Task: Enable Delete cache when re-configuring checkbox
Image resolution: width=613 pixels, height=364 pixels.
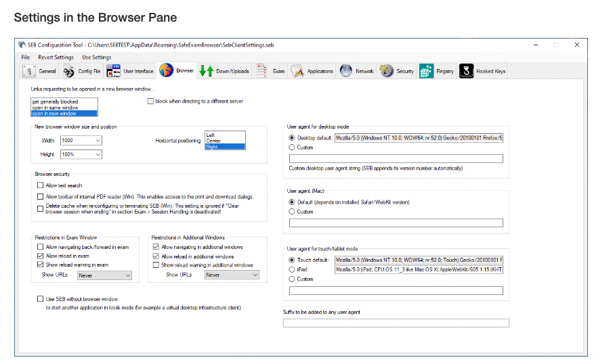Action: click(x=40, y=208)
